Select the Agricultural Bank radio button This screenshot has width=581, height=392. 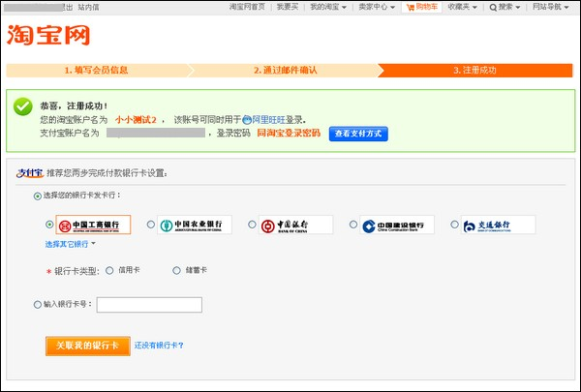tap(151, 225)
